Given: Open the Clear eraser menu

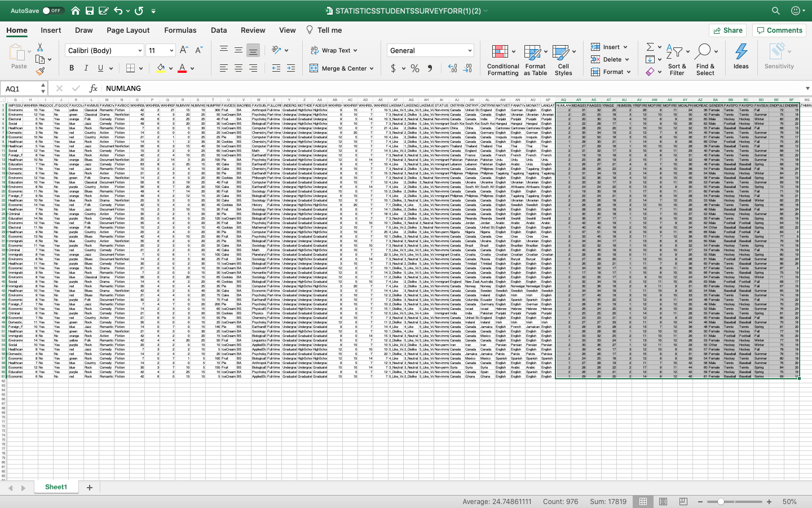Looking at the screenshot, I should [x=650, y=72].
